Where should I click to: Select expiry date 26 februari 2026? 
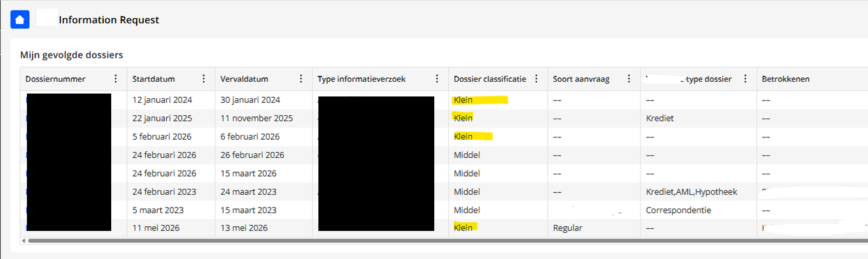coord(252,155)
